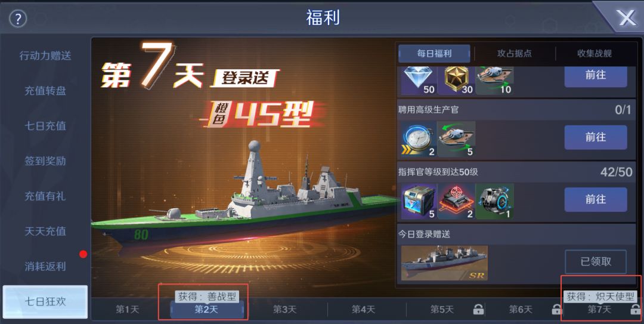Select the 第3天 day tab
Viewport: 644px width, 324px height.
(285, 309)
